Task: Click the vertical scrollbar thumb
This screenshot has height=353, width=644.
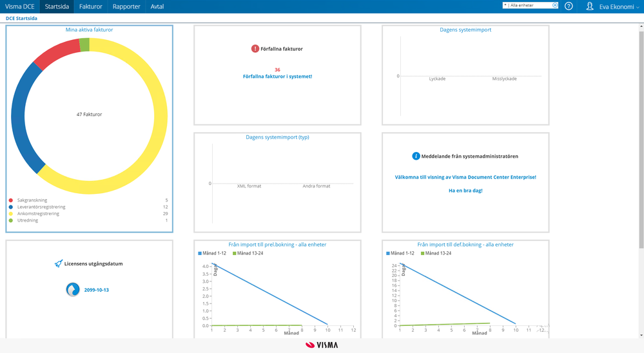Action: tap(641, 140)
